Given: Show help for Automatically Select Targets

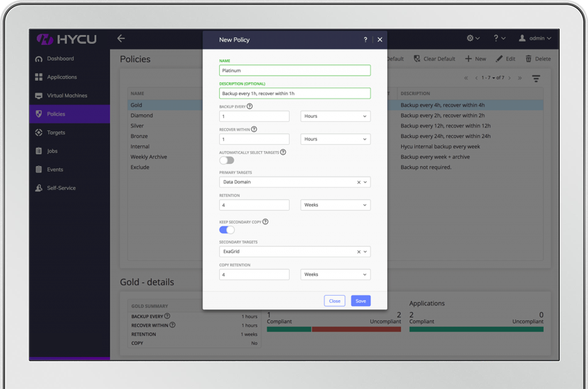Looking at the screenshot, I should pyautogui.click(x=283, y=152).
